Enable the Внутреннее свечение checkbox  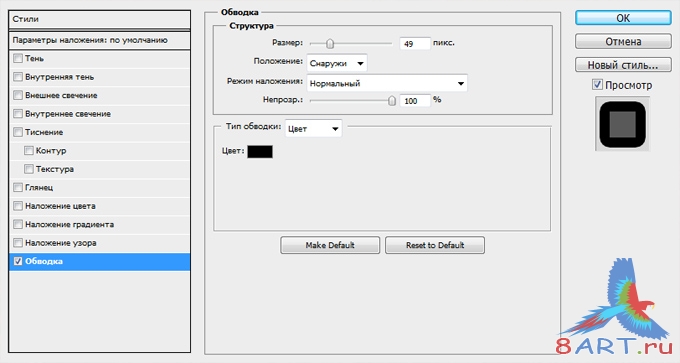[18, 114]
